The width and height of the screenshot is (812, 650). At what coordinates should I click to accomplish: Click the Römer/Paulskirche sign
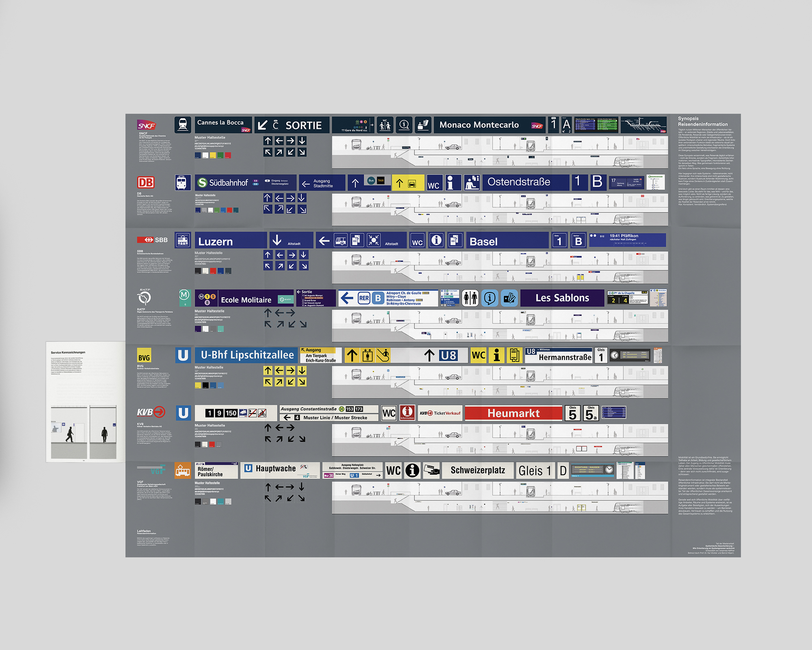click(x=216, y=470)
